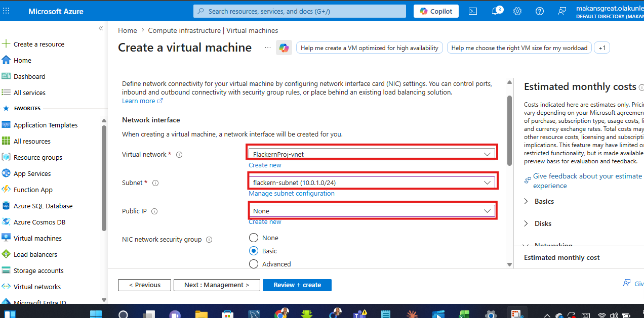Open Virtual machines in the sidebar
The height and width of the screenshot is (318, 644).
pos(37,238)
